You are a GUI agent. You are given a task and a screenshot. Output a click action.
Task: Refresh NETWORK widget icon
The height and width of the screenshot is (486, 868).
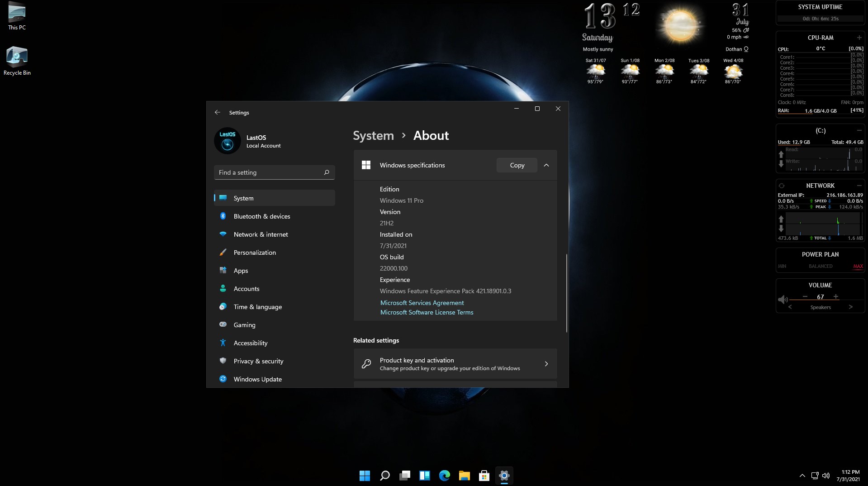[782, 186]
